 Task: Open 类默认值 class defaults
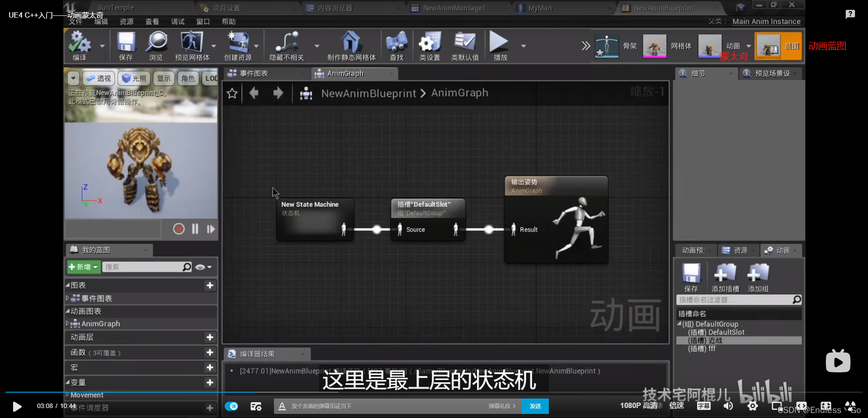tap(465, 46)
